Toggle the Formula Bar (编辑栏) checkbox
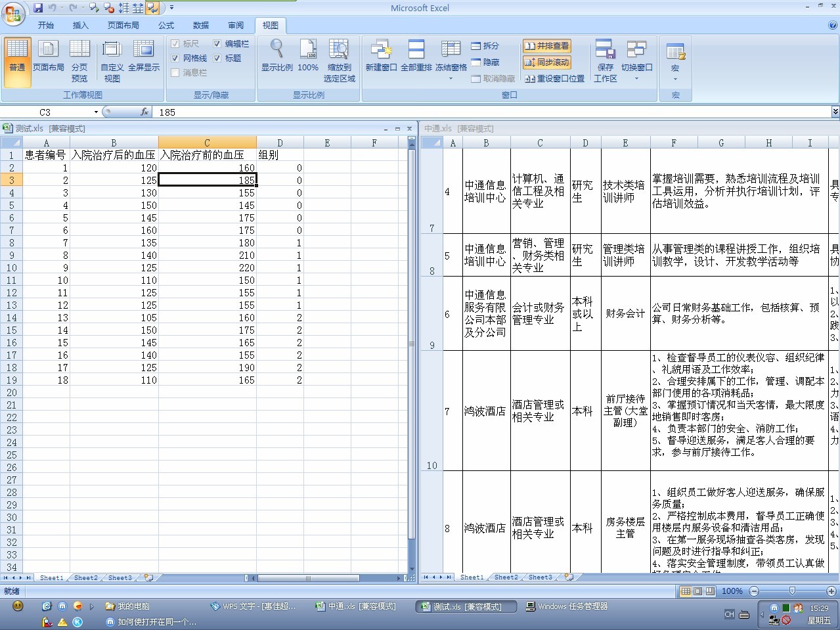This screenshot has height=630, width=840. click(217, 44)
